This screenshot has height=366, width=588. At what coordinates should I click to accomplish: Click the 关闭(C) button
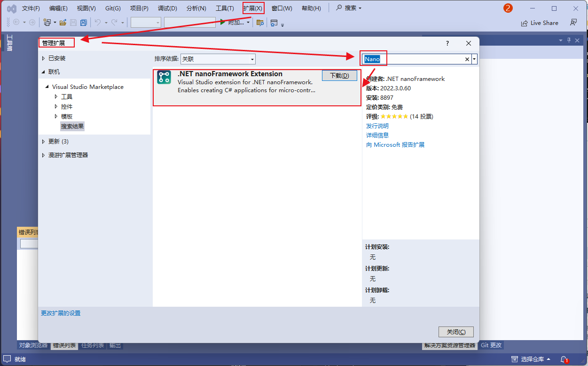click(456, 332)
